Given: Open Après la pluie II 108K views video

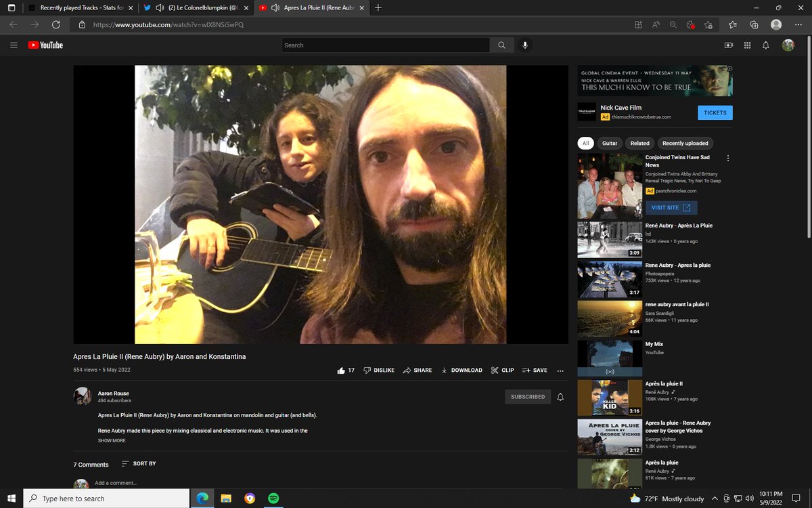Looking at the screenshot, I should pos(610,398).
